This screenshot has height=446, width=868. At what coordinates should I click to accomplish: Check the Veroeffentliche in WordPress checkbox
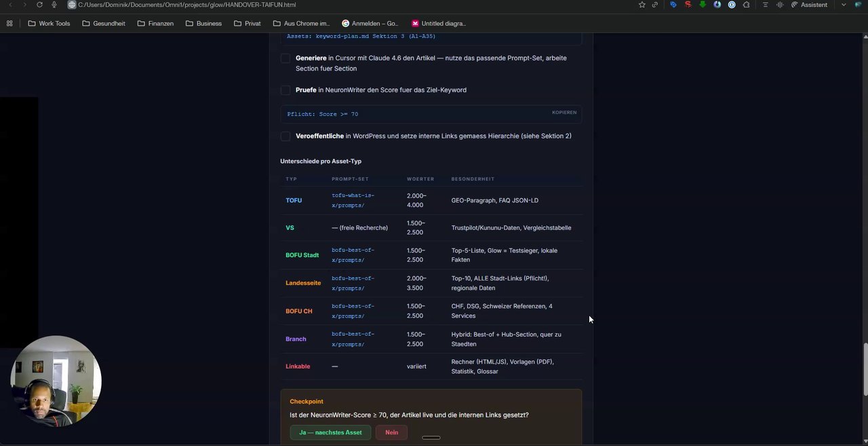pyautogui.click(x=285, y=136)
